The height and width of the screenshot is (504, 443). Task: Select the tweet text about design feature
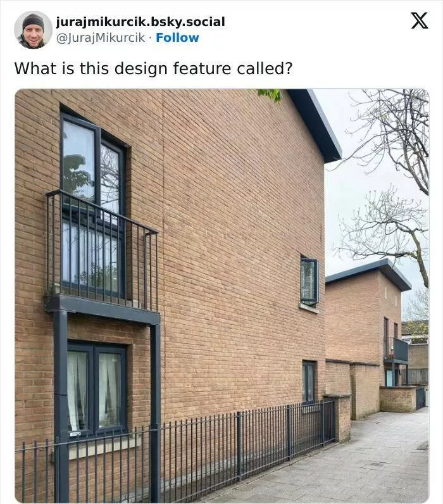pyautogui.click(x=154, y=68)
